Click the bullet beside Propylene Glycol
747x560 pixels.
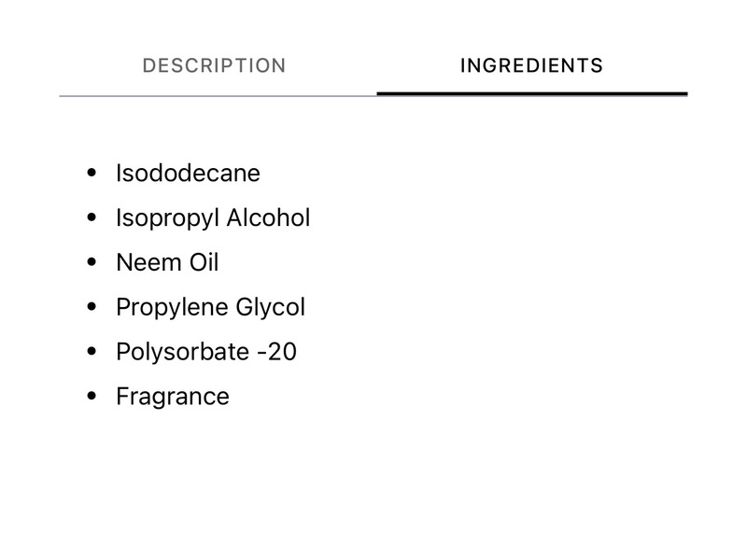pos(91,307)
